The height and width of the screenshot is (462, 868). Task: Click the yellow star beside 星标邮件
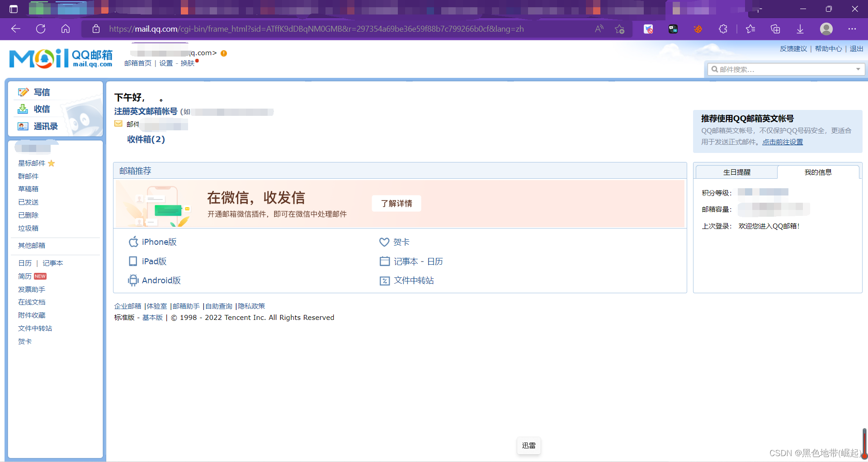[x=52, y=163]
